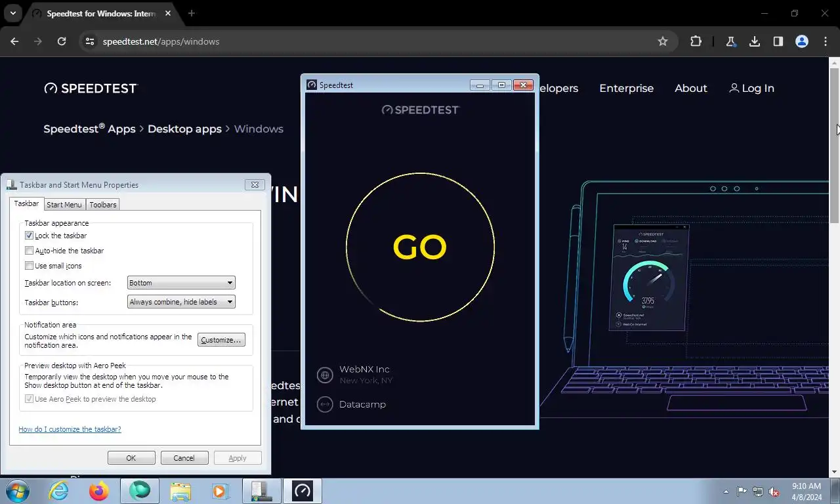Screen dimensions: 840x504
Task: Open a new Chrome tab
Action: (192, 13)
